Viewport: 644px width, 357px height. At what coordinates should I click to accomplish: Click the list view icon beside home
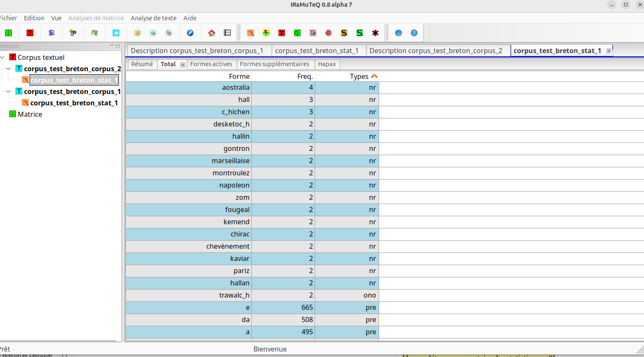227,33
